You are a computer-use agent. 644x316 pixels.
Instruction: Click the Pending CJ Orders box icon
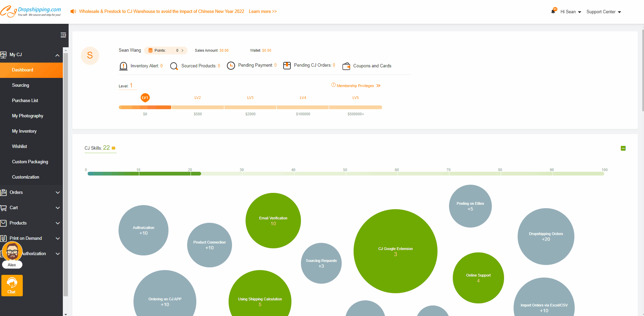point(287,66)
